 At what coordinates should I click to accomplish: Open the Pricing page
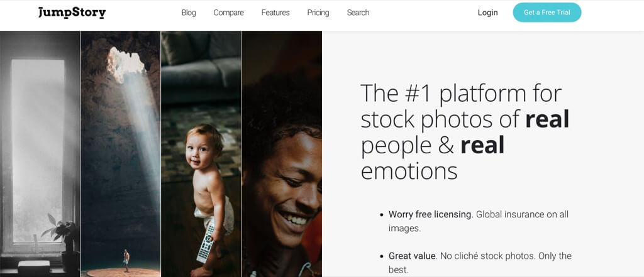318,13
